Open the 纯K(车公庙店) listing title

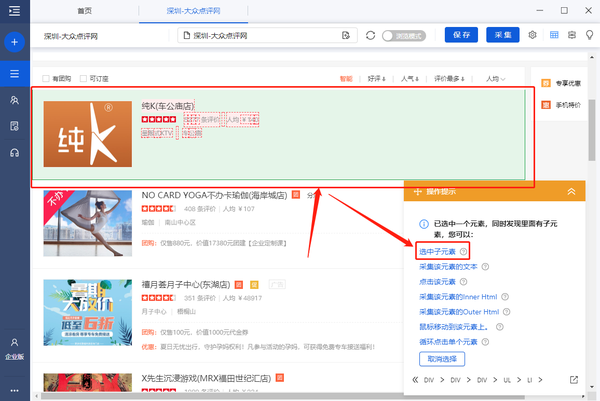[x=168, y=106]
